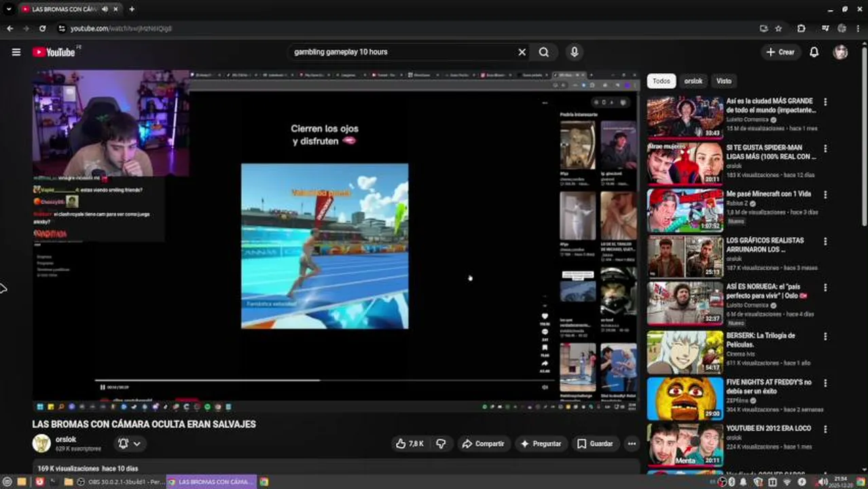Open the tab search dropdown arrow

tap(8, 10)
